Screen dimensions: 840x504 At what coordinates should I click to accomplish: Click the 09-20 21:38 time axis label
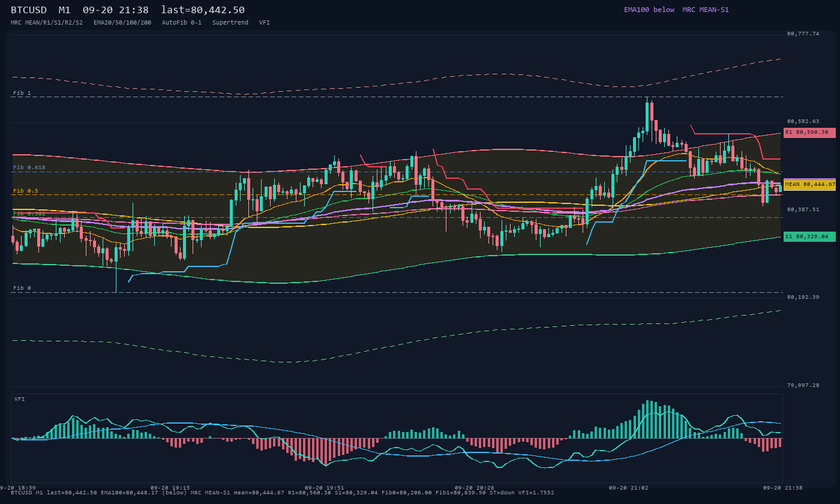782,488
